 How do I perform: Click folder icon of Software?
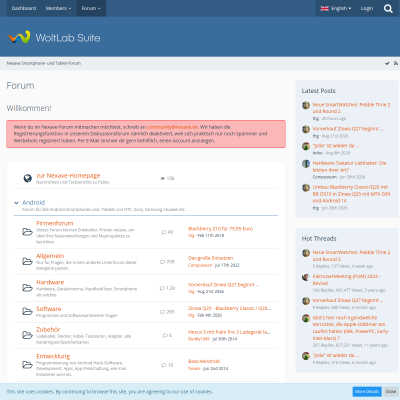point(27,311)
